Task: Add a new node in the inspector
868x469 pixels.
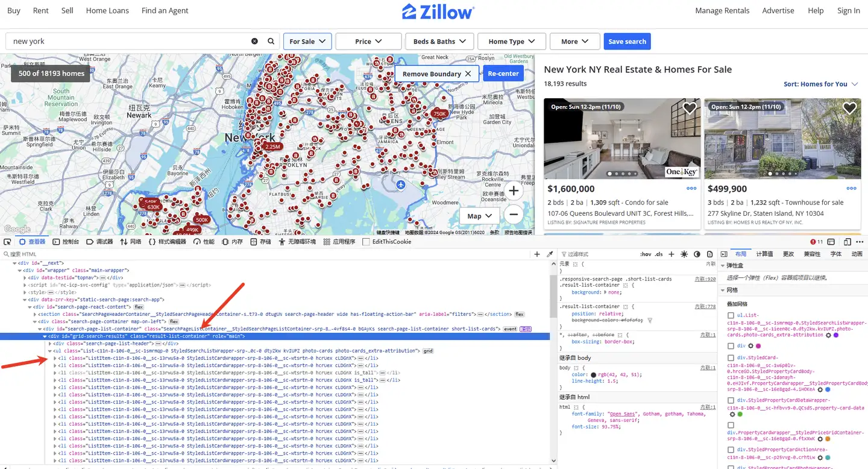Action: (537, 254)
